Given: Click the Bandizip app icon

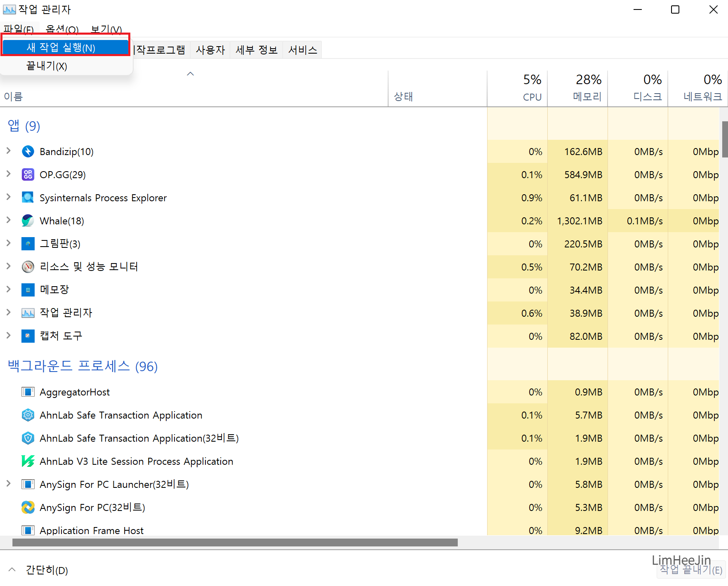Looking at the screenshot, I should click(28, 152).
